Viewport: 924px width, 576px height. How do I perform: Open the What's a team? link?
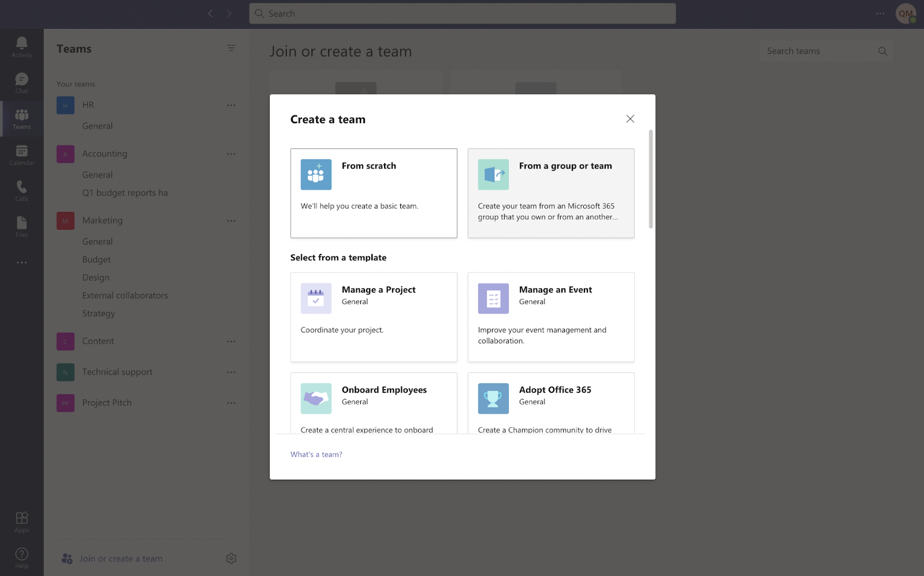point(316,455)
